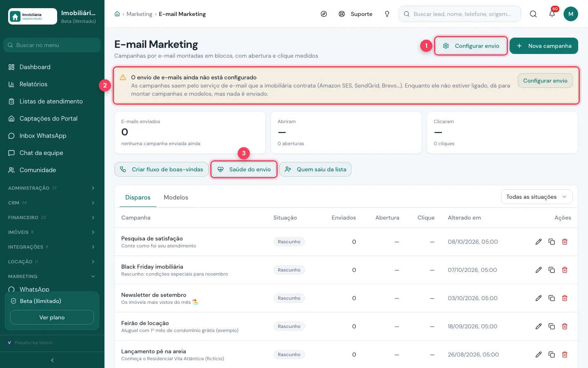Viewport: 588px width, 368px height.
Task: Click the lightbulb tips icon
Action: pyautogui.click(x=387, y=14)
